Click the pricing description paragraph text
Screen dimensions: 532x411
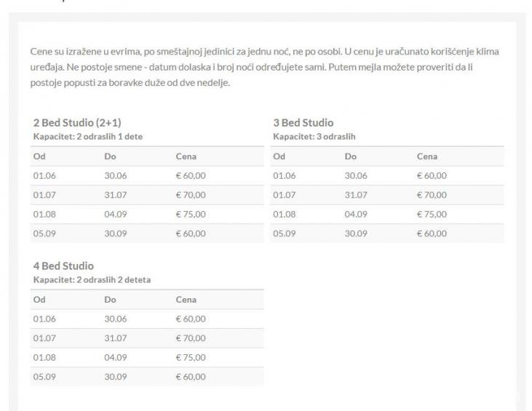[x=265, y=67]
